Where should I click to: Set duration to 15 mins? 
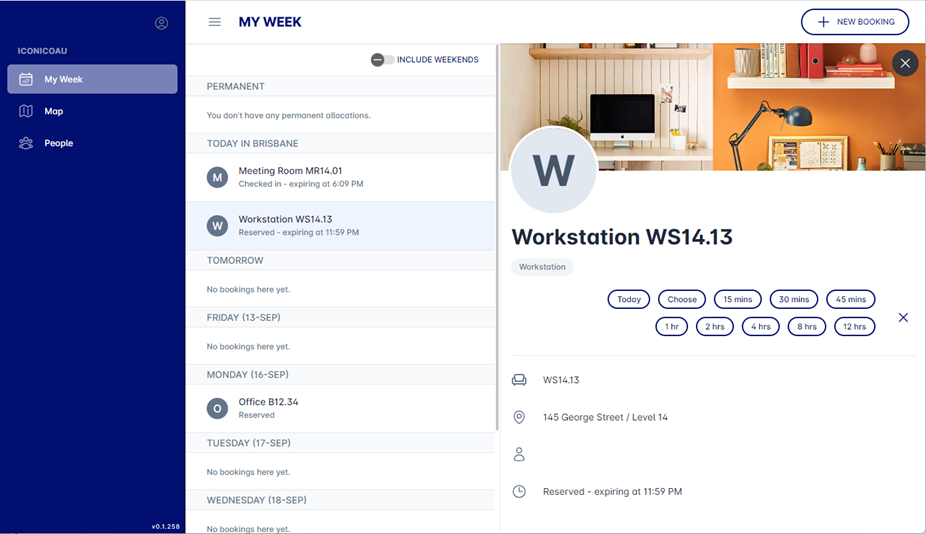click(738, 299)
